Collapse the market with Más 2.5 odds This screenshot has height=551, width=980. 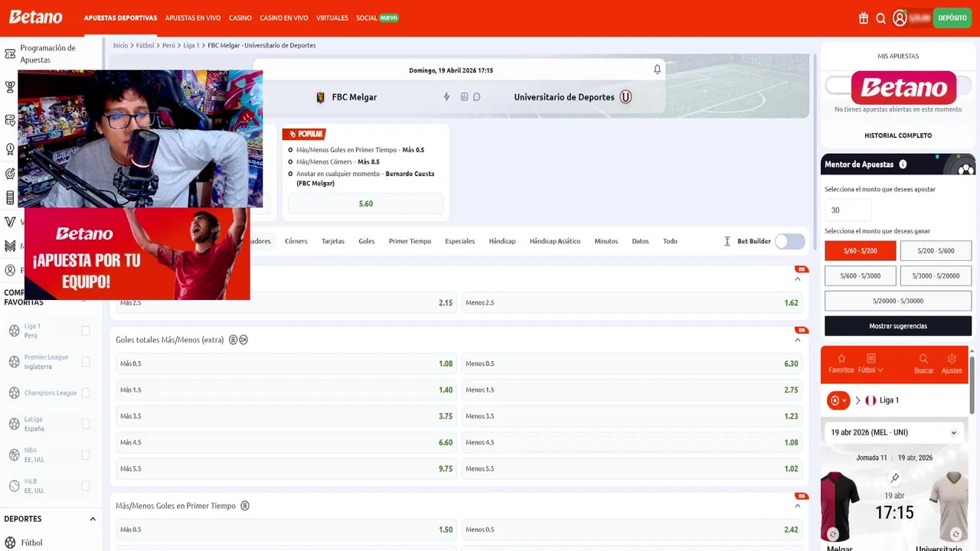797,279
